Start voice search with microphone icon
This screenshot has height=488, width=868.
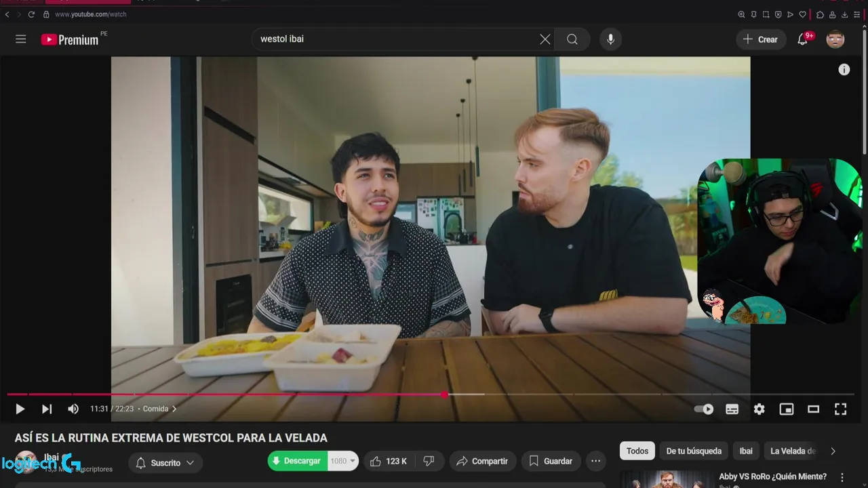[x=610, y=39]
